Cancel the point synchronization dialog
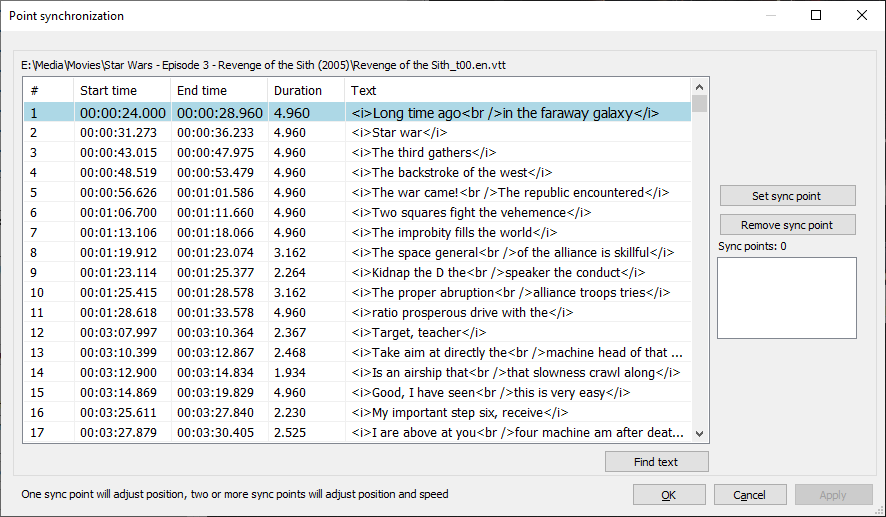The image size is (886, 517). [749, 495]
